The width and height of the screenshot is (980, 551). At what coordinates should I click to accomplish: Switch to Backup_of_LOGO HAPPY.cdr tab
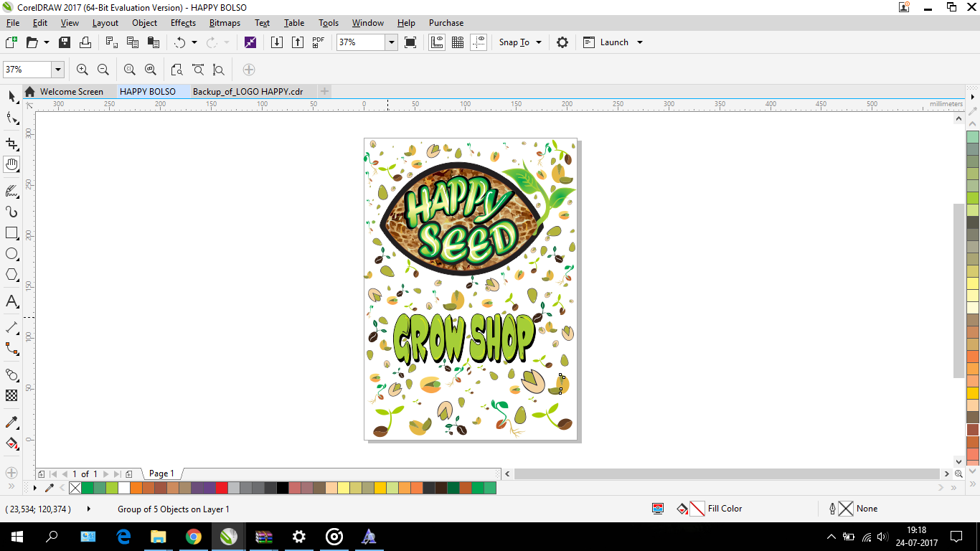248,91
